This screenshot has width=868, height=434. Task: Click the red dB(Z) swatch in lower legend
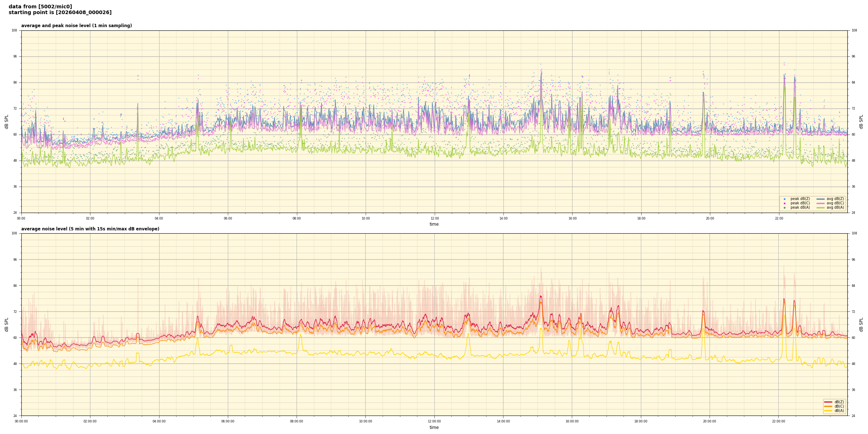(x=828, y=402)
